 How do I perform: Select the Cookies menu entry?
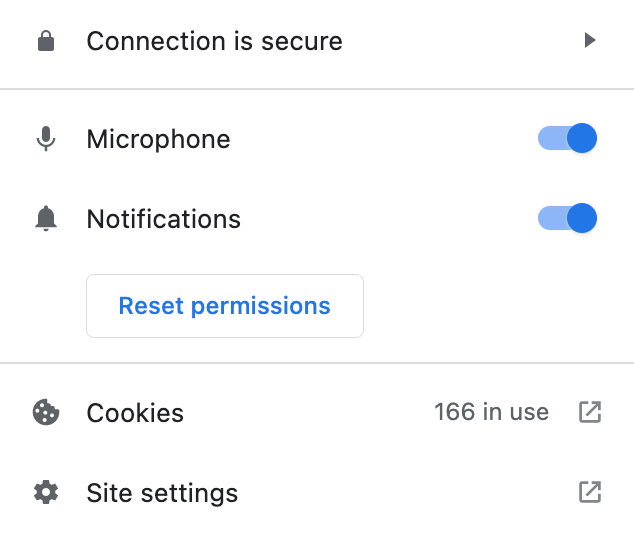pos(317,412)
